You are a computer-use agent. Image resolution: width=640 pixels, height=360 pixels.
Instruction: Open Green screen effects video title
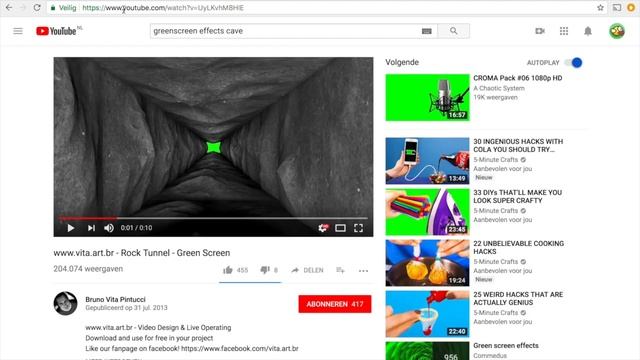click(x=506, y=345)
